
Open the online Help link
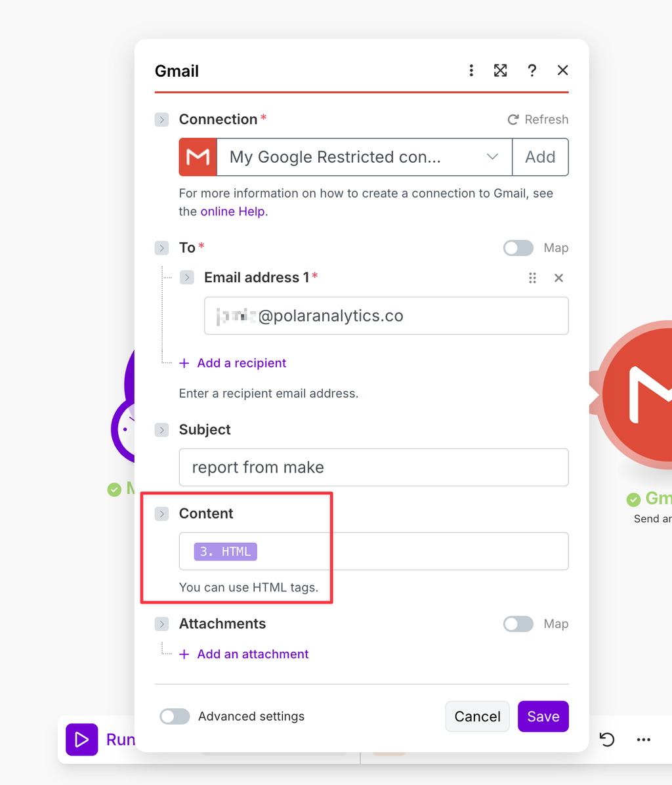coord(233,211)
